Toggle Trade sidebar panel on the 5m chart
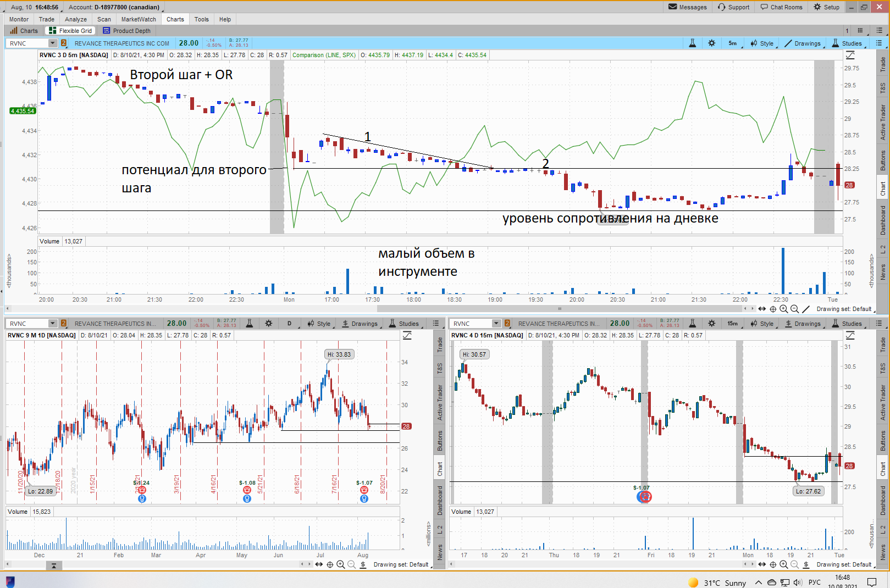 pyautogui.click(x=883, y=64)
